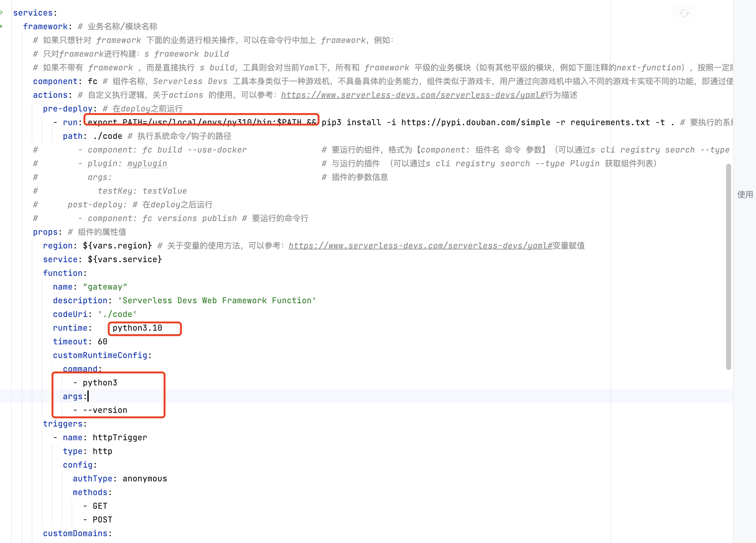Image resolution: width=756 pixels, height=543 pixels.
Task: Click commented "fc versions publish" text
Action: click(190, 218)
